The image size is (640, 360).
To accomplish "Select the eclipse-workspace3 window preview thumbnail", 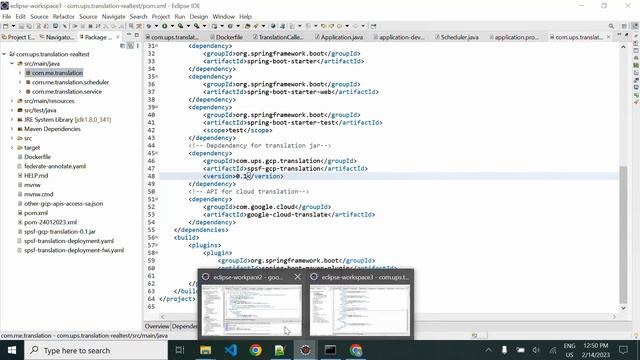I will click(360, 310).
